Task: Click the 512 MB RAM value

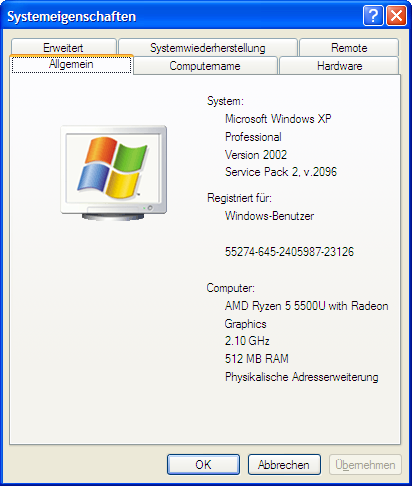Action: (257, 359)
